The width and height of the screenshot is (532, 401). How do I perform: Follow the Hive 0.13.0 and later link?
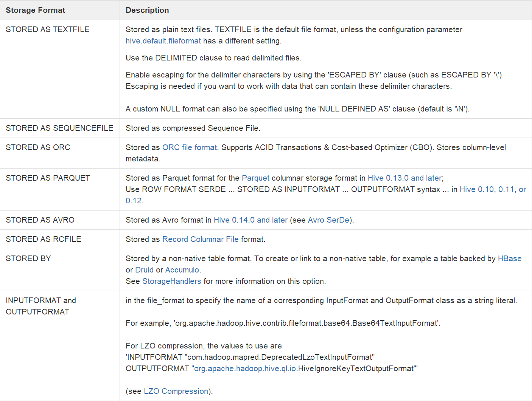click(404, 178)
